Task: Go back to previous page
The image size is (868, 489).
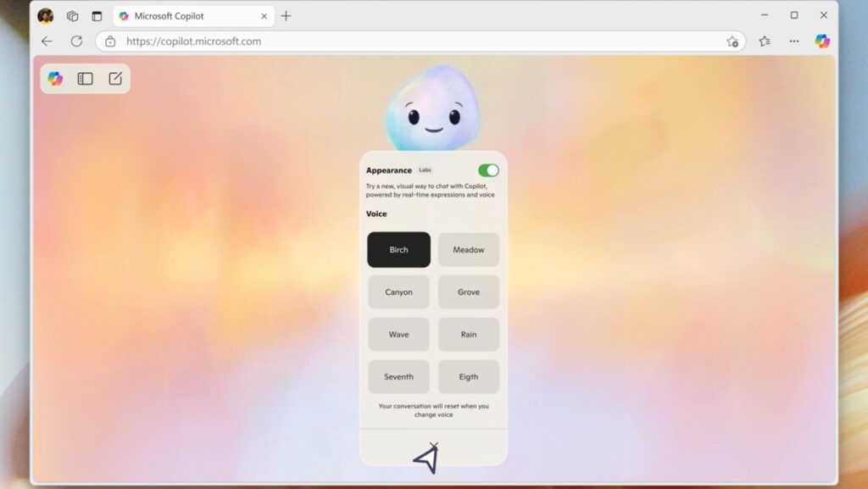Action: tap(47, 41)
